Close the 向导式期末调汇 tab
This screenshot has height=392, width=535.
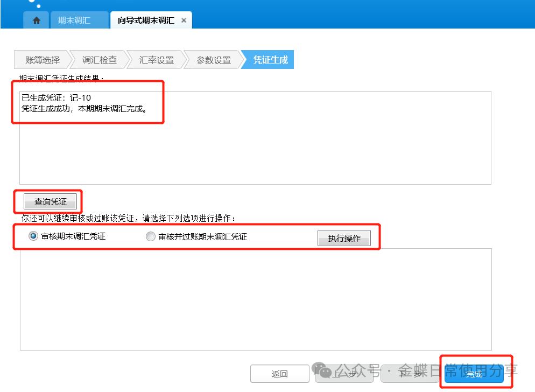pos(184,20)
